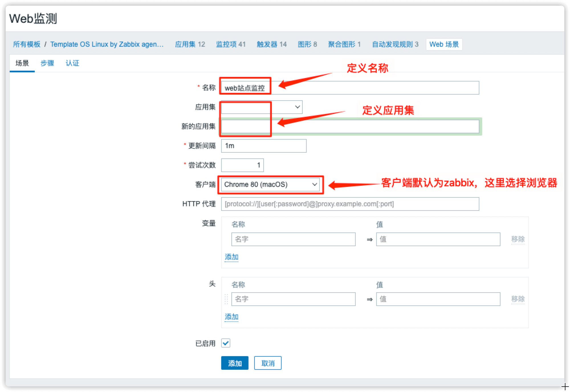The width and height of the screenshot is (570, 392).
Task: Open 监控项 41 navigation link
Action: point(231,44)
